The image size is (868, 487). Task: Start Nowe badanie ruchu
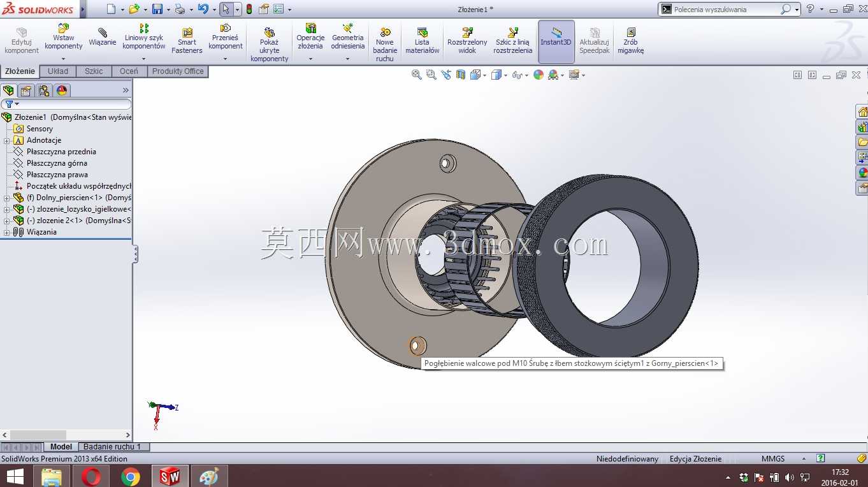pyautogui.click(x=385, y=45)
